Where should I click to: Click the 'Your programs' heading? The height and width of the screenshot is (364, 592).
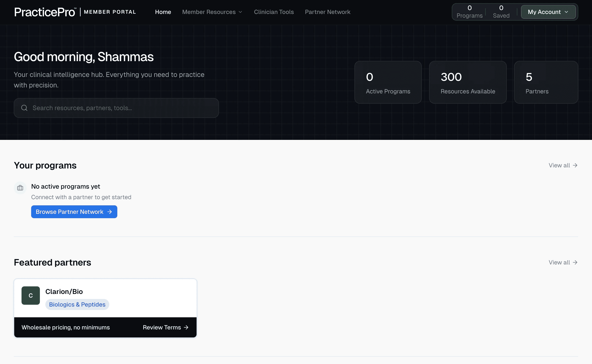pyautogui.click(x=45, y=166)
